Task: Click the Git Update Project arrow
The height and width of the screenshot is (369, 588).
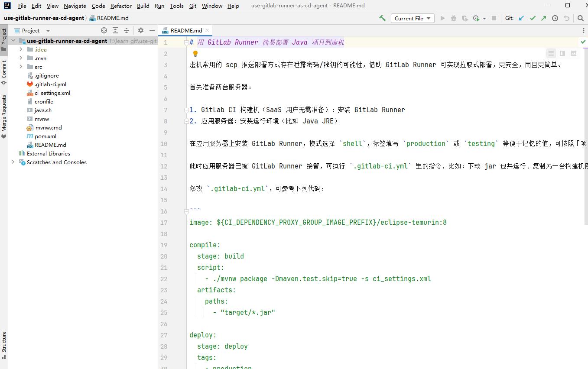Action: point(521,18)
